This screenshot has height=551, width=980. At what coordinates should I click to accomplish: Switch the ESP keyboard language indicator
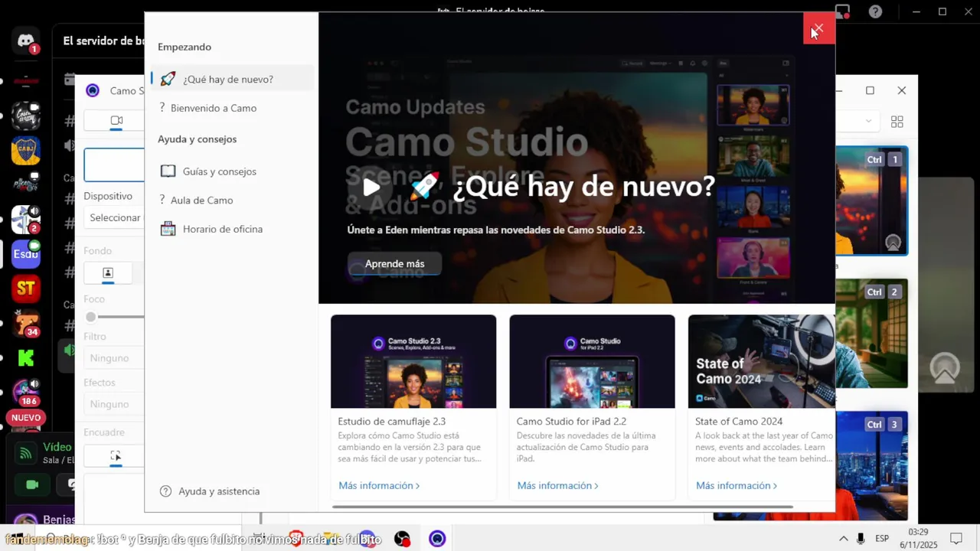(882, 539)
